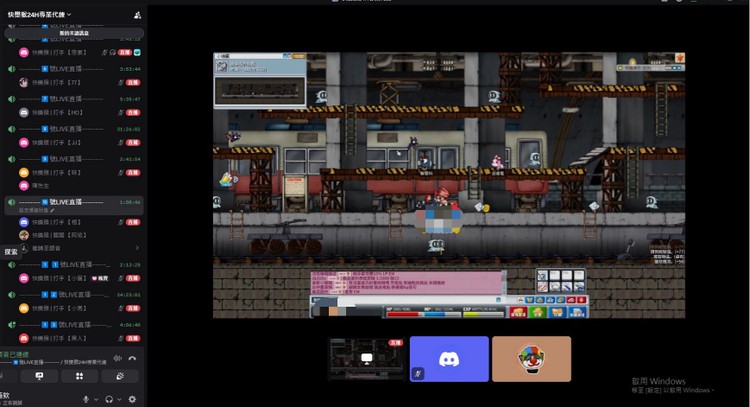Open User Settings gear icon
The image size is (750, 407).
[x=132, y=399]
